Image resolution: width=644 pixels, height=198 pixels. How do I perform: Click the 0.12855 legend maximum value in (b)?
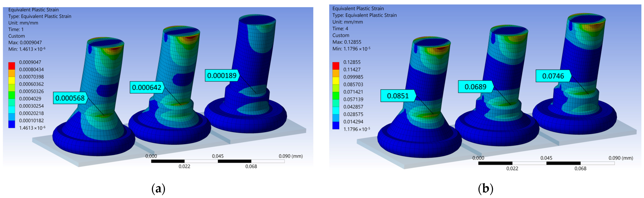point(352,62)
